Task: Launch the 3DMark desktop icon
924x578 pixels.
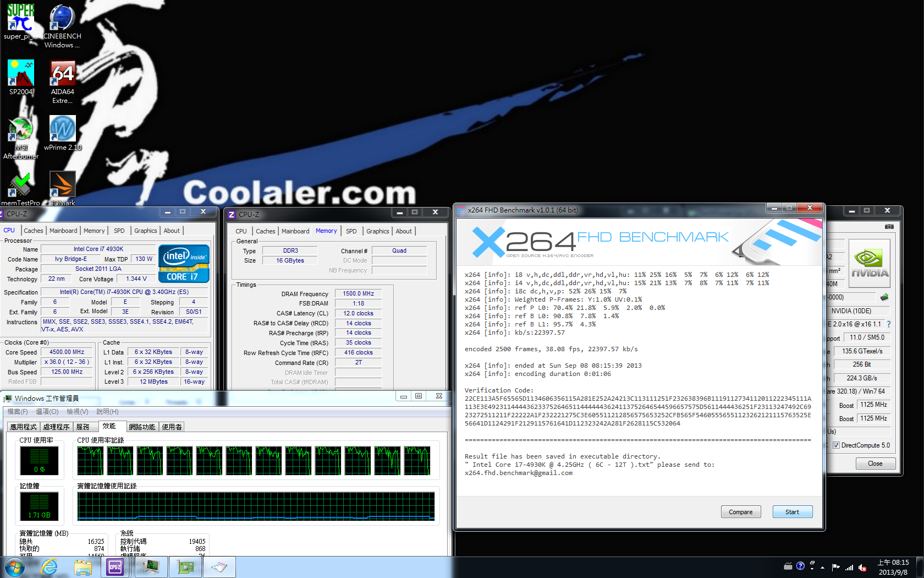Action: [62, 189]
